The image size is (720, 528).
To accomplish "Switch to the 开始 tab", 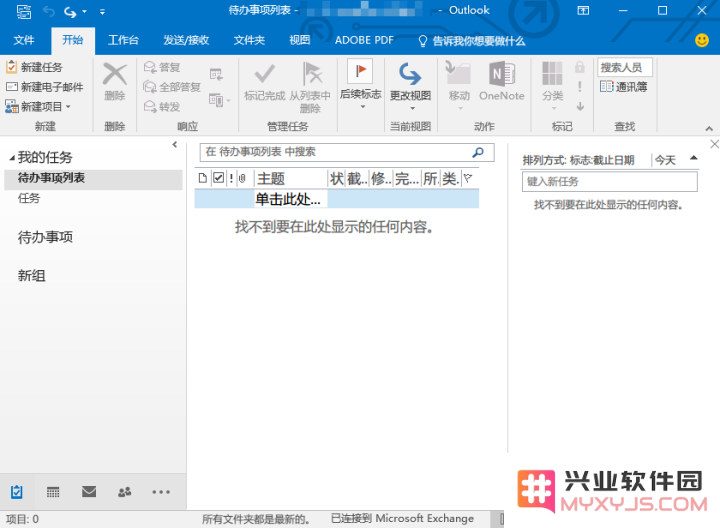I will click(73, 40).
